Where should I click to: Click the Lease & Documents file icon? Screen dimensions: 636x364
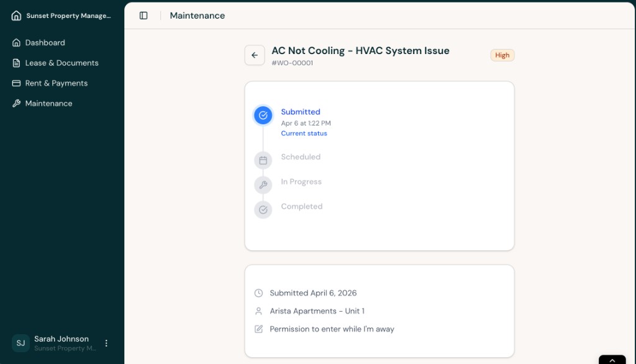tap(15, 63)
